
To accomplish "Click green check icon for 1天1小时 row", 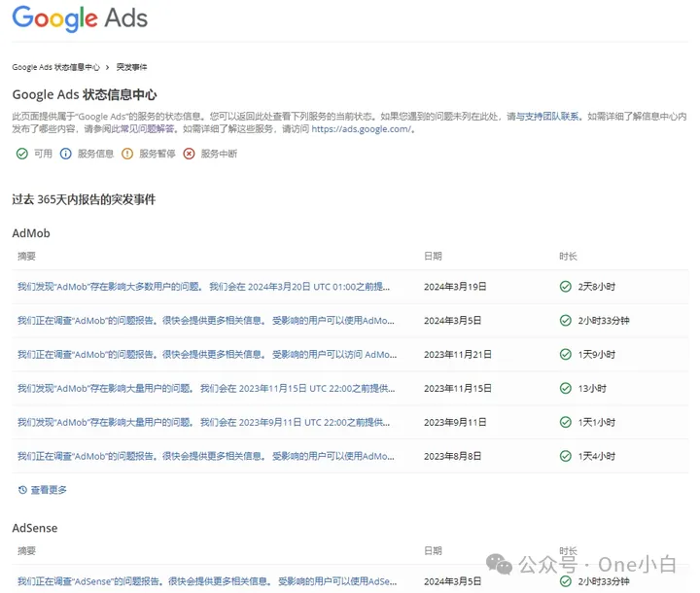I will (565, 422).
